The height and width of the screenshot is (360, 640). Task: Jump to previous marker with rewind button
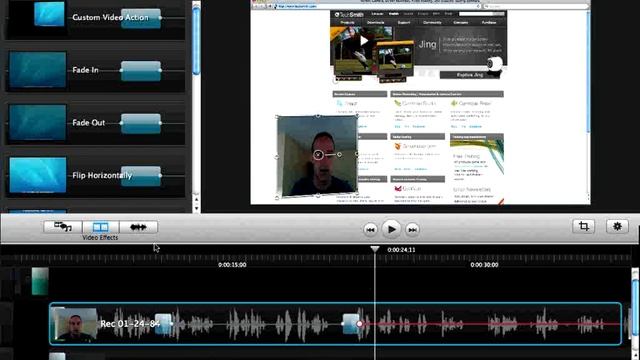pos(370,230)
